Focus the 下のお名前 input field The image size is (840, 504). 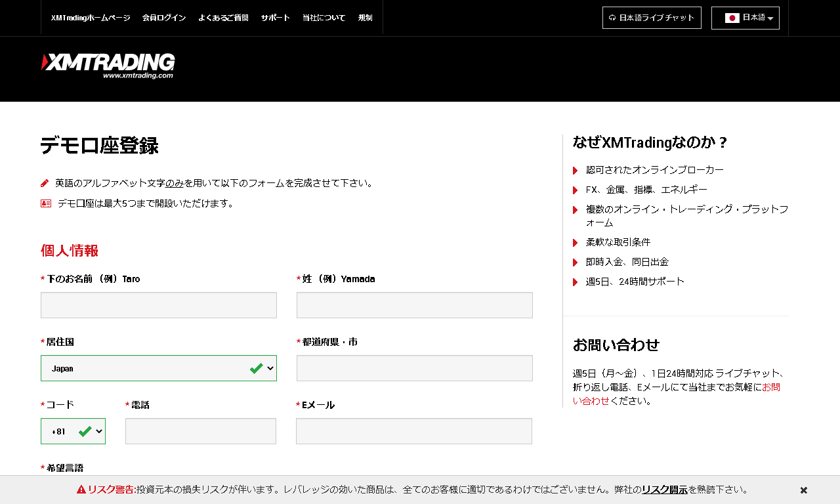click(159, 305)
